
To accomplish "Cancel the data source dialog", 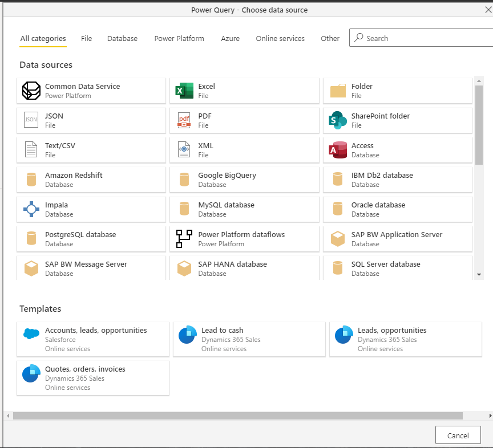I will (458, 435).
